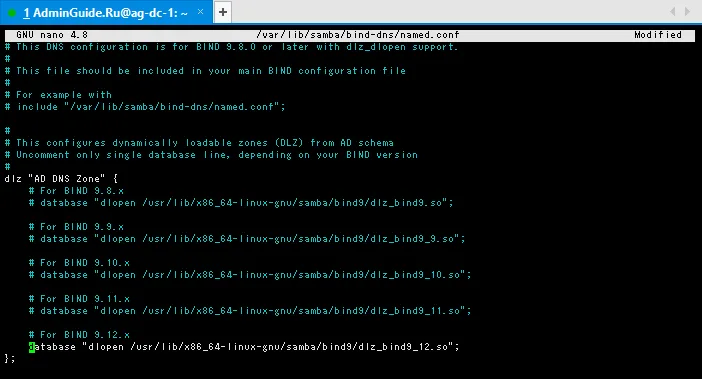Click the '# For BIND 9.8.x' comment

coord(76,191)
